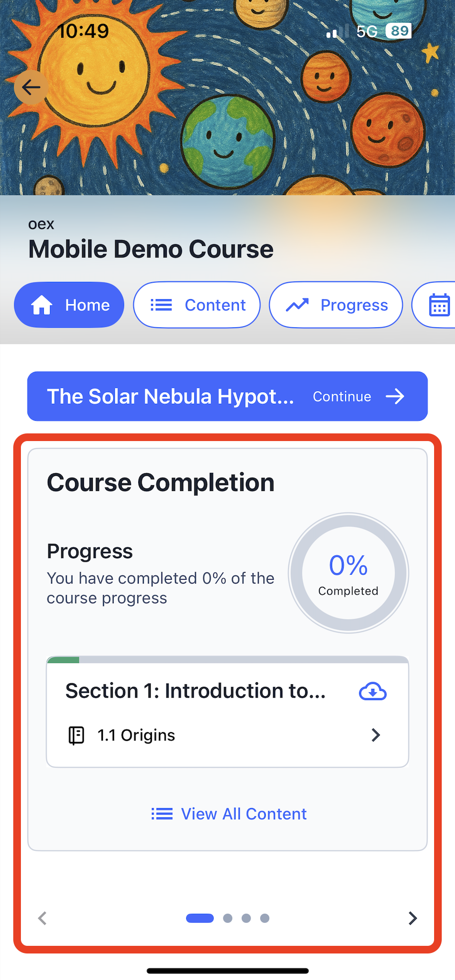
Task: Click the 0% Completed progress ring
Action: point(348,573)
